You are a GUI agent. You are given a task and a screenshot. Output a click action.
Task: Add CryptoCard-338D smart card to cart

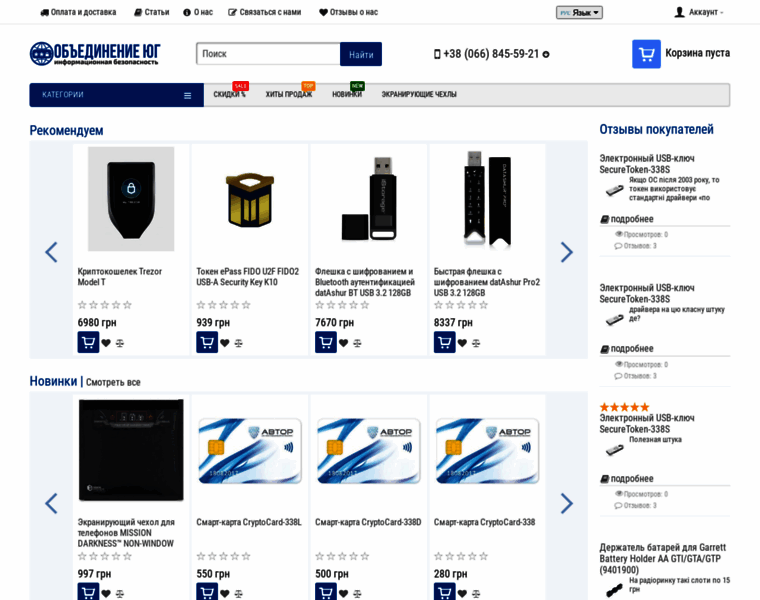(326, 592)
